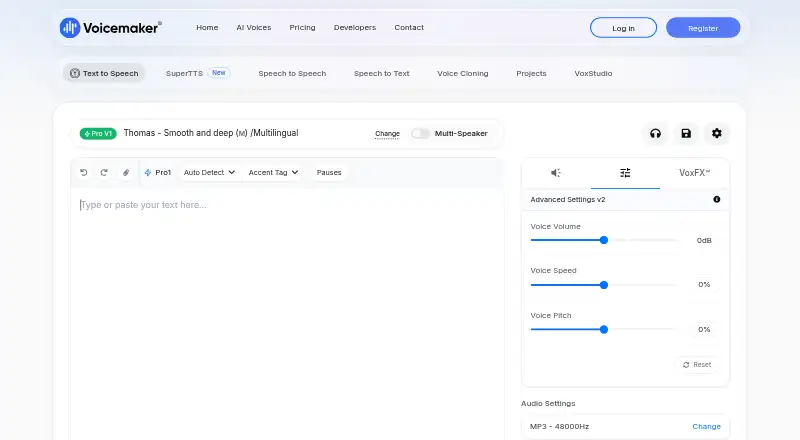Screen dimensions: 800x440
Task: Change the MP3 audio settings
Action: pos(706,426)
